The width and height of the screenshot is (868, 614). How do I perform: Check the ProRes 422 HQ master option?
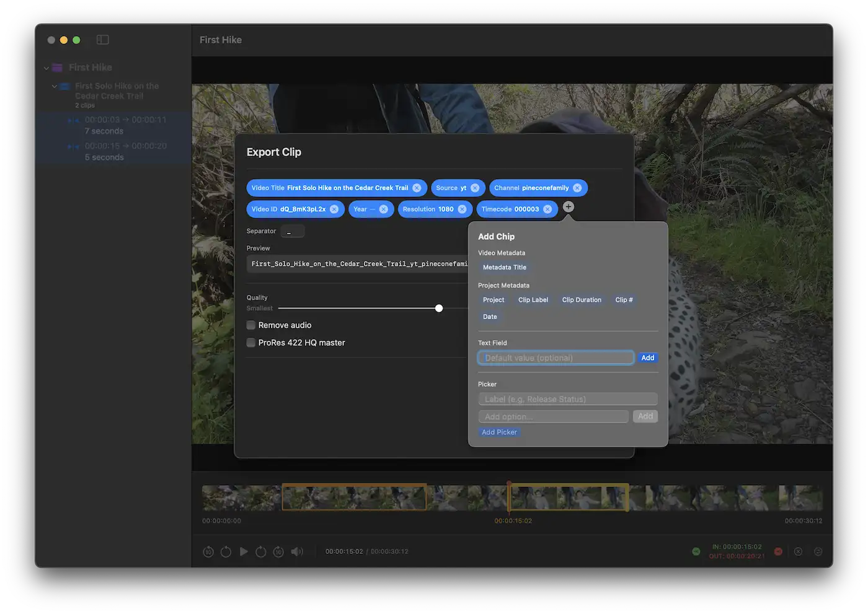(251, 343)
